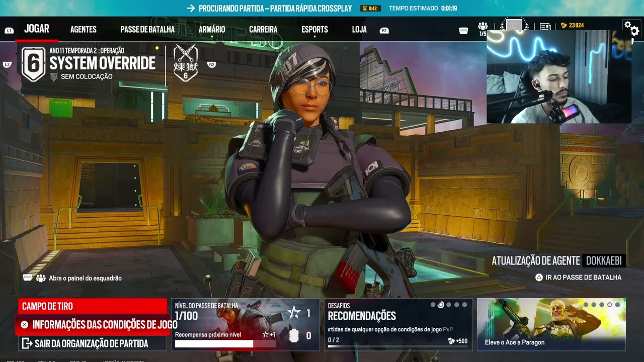Click the streamer webcam overlay
Viewport: 644px width, 362px height.
559,76
